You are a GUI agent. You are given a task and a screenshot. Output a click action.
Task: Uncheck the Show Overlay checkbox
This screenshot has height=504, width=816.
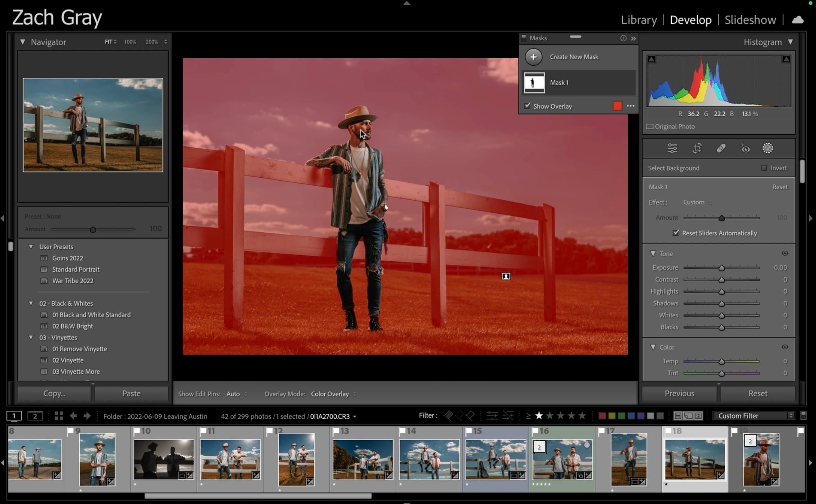(x=527, y=106)
